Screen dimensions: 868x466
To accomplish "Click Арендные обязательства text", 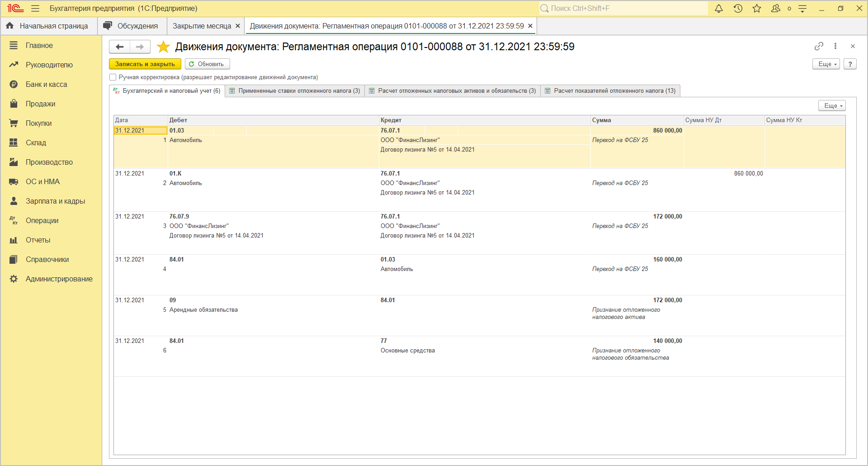I will click(x=203, y=309).
